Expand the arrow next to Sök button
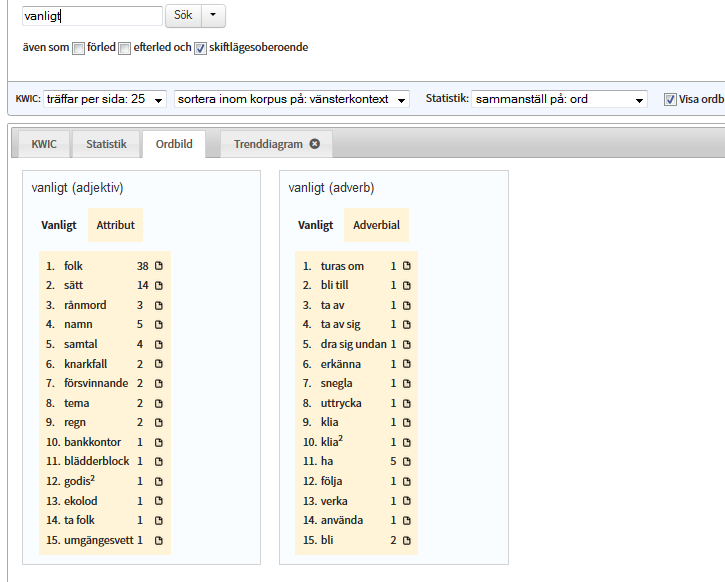Screen dimensions: 725x582 213,15
